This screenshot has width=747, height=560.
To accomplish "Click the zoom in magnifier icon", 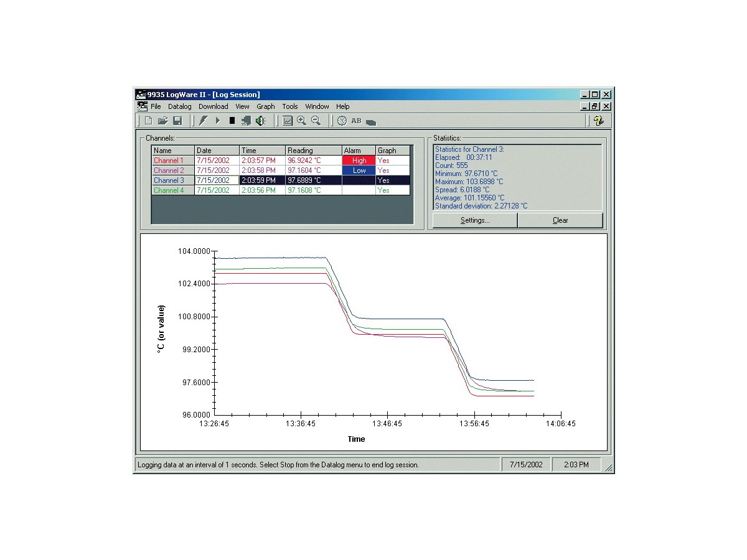I will 301,121.
